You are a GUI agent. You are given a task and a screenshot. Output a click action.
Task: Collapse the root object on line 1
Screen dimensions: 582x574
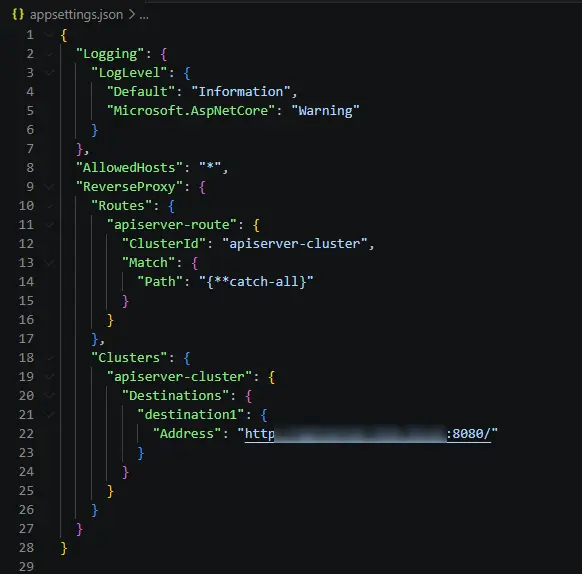point(49,35)
